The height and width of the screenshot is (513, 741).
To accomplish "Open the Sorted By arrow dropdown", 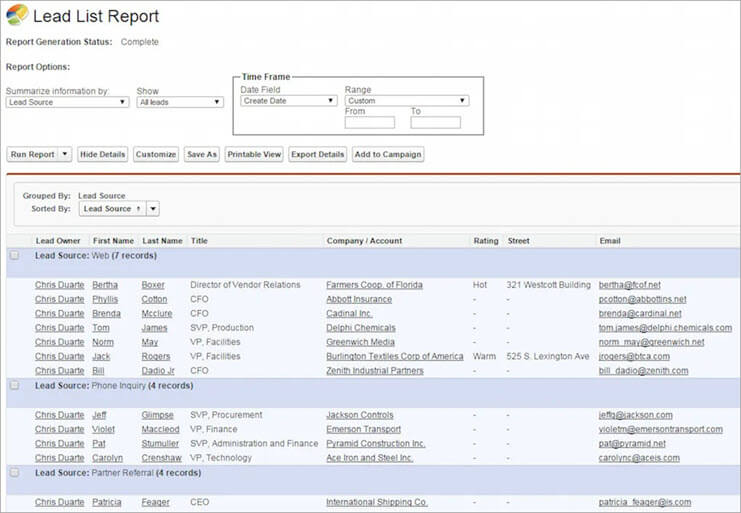I will tap(153, 208).
